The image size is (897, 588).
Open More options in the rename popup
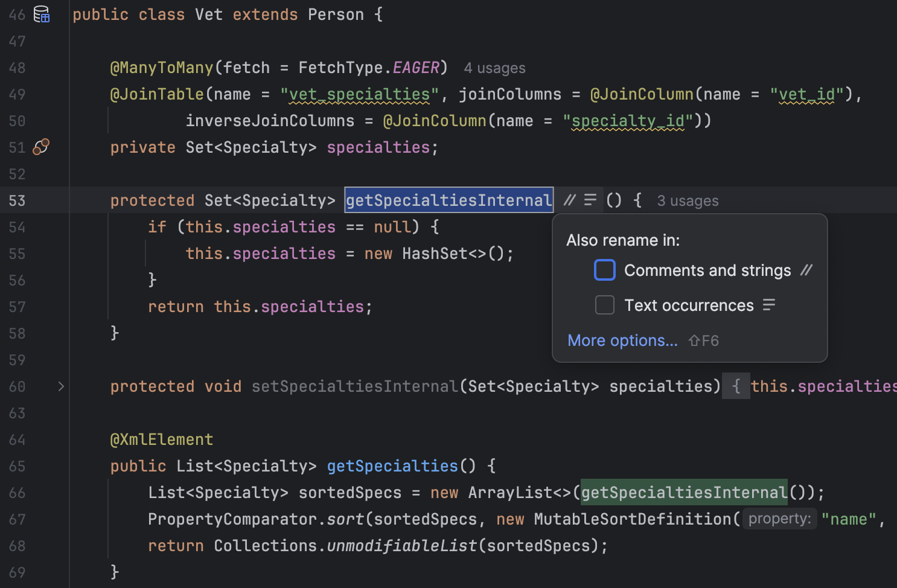[622, 340]
